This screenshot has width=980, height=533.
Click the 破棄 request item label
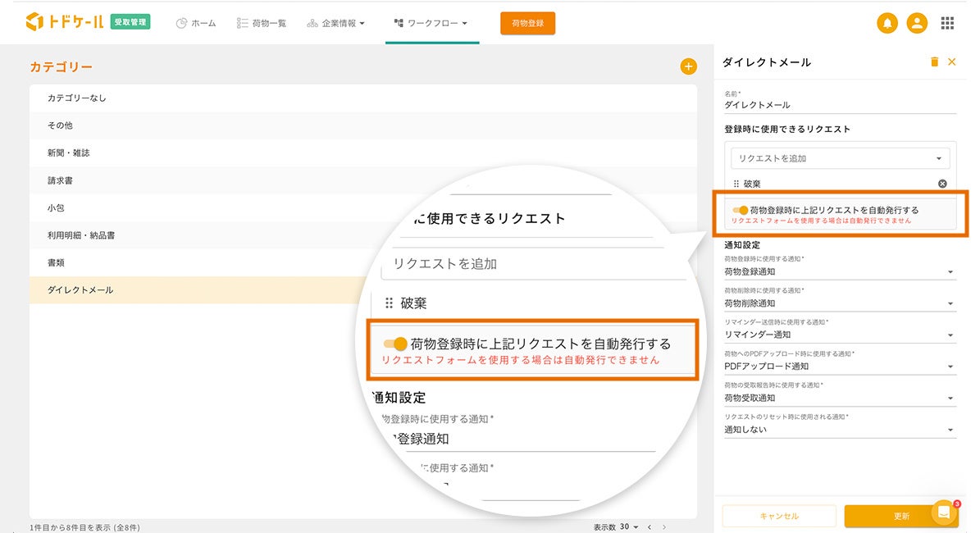(752, 184)
